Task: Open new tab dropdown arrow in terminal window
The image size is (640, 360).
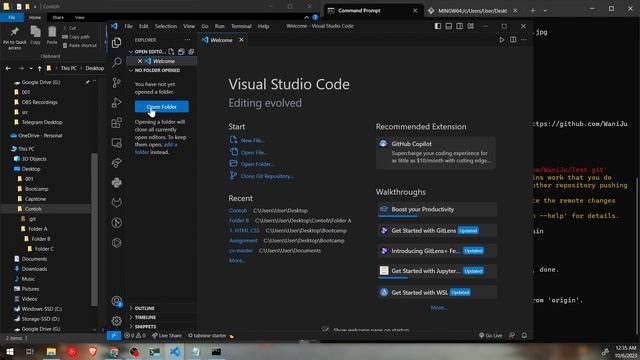Action: click(x=545, y=11)
